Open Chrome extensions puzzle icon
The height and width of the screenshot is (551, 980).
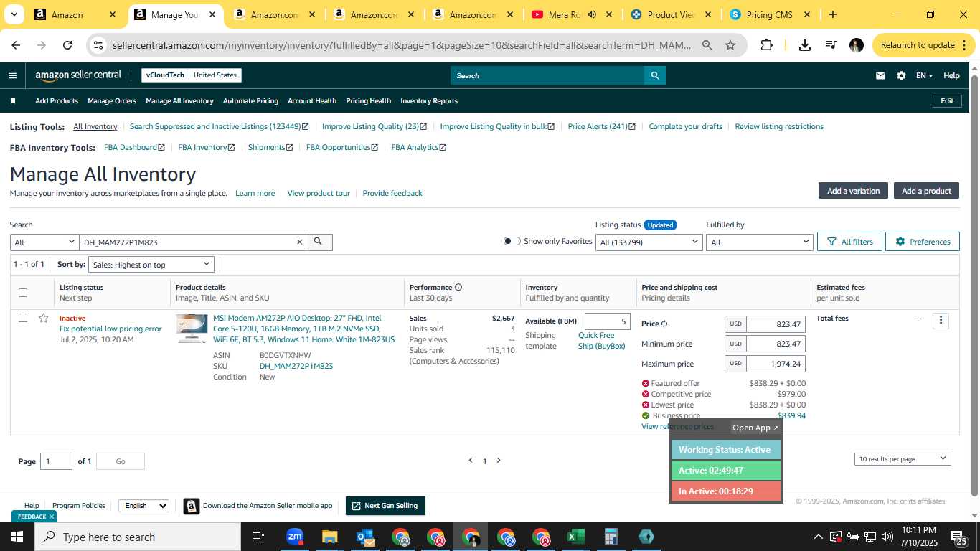click(766, 45)
